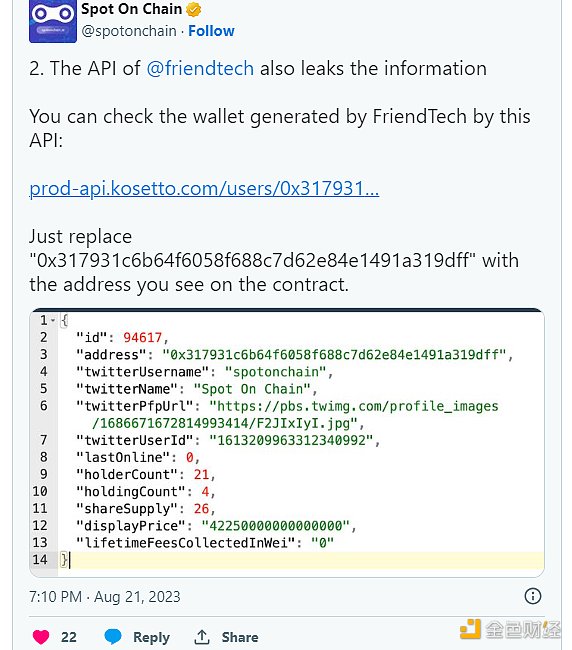572x650 pixels.
Task: Click the Reply button label
Action: coord(151,637)
